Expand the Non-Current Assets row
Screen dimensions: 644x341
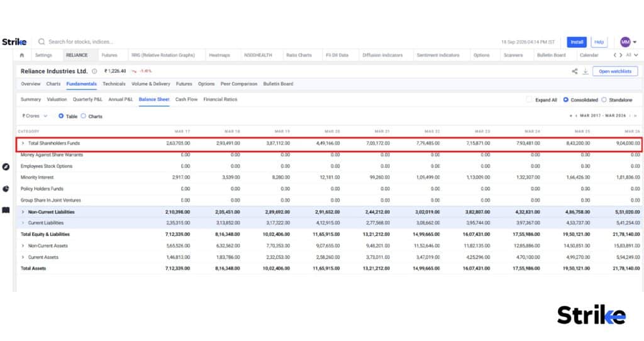pos(23,246)
